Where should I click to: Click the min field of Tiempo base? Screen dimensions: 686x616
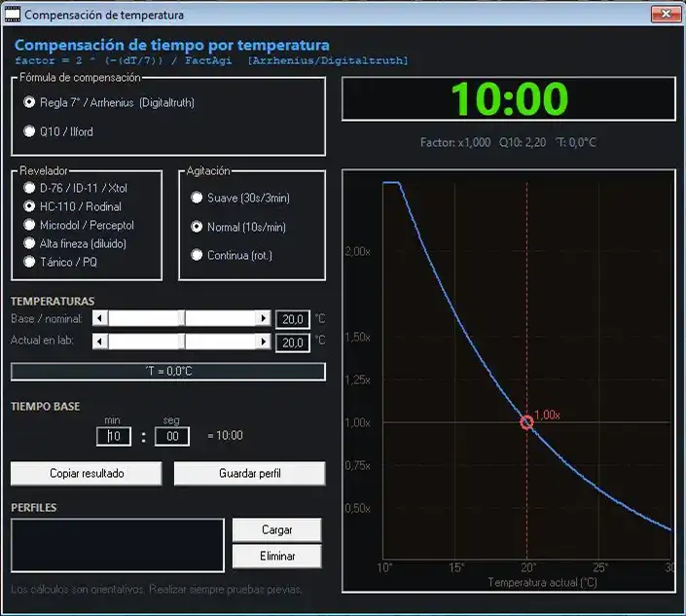[x=114, y=436]
